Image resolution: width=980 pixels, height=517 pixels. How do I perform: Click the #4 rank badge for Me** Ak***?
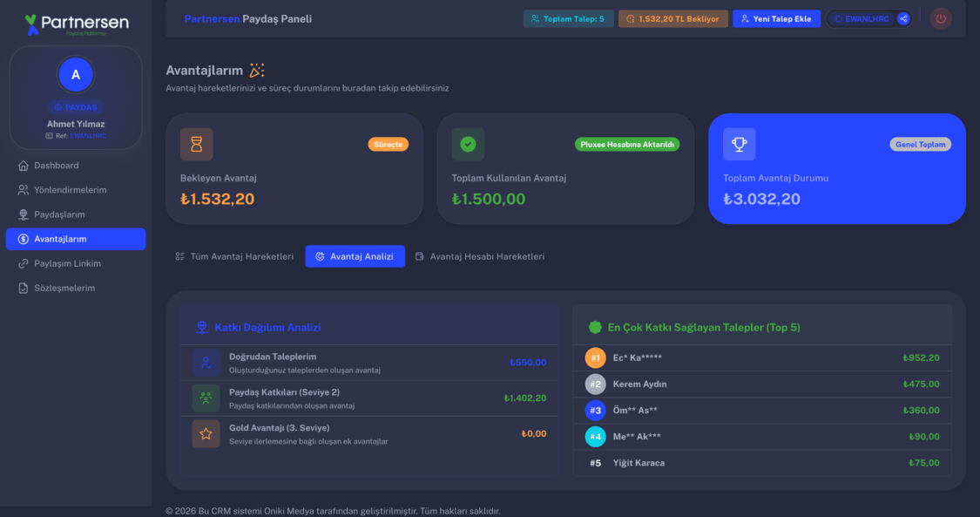click(595, 437)
